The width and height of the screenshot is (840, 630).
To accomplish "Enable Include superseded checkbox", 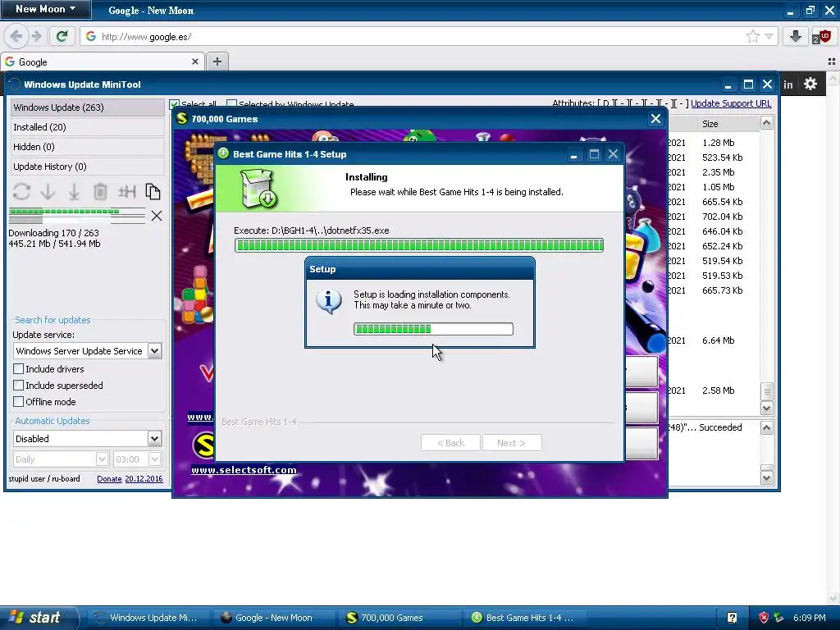I will 19,386.
